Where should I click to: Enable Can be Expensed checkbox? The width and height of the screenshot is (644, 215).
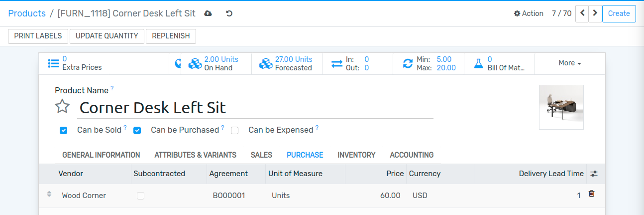[x=234, y=130]
